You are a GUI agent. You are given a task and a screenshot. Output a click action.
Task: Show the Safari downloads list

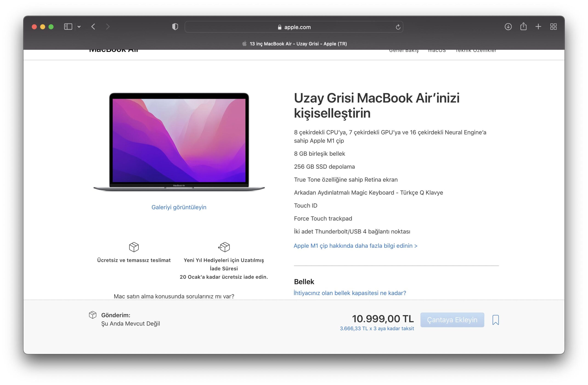508,27
